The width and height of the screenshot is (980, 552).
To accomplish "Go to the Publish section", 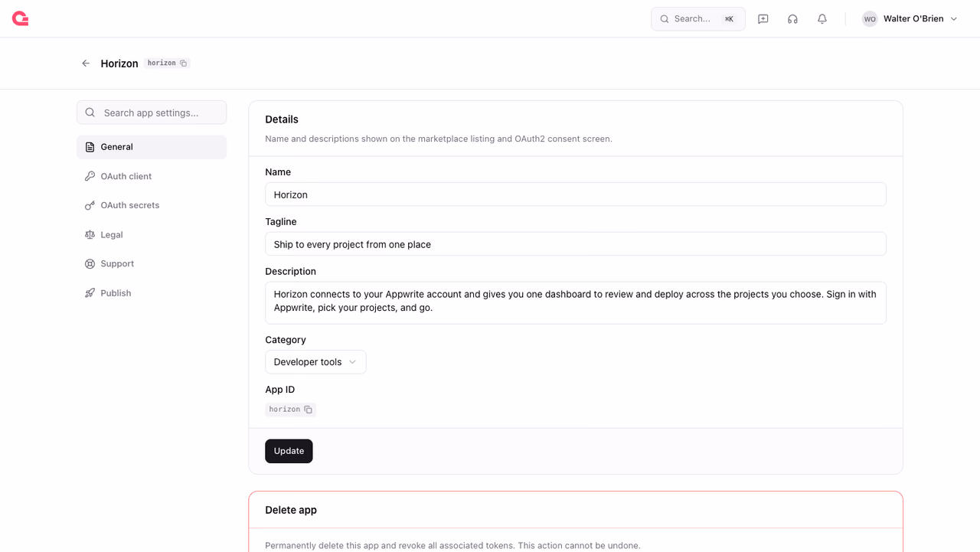I will point(152,293).
